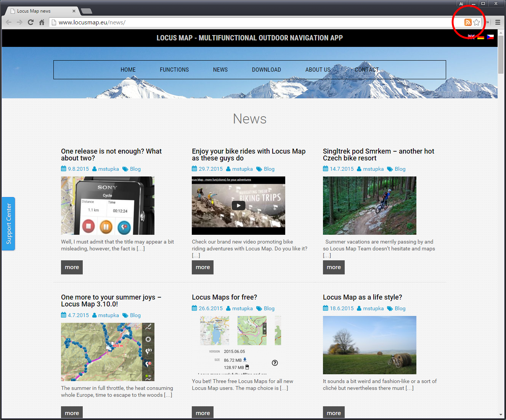The width and height of the screenshot is (506, 420).
Task: Go to the DOWNLOAD menu item
Action: click(266, 70)
